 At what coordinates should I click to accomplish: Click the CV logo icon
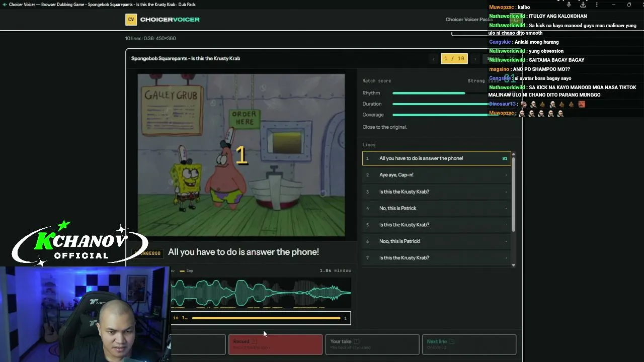click(131, 20)
